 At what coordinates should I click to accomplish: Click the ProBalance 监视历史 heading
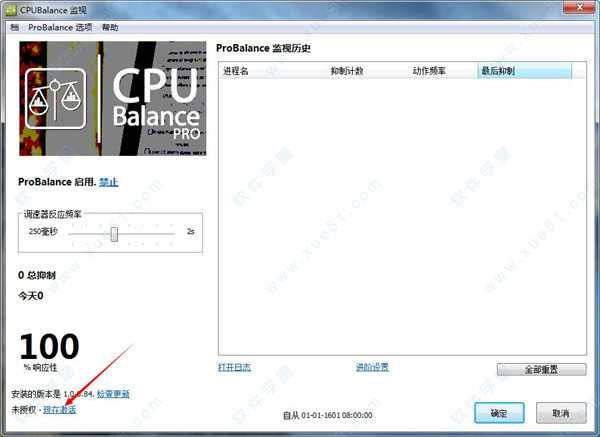pyautogui.click(x=263, y=48)
